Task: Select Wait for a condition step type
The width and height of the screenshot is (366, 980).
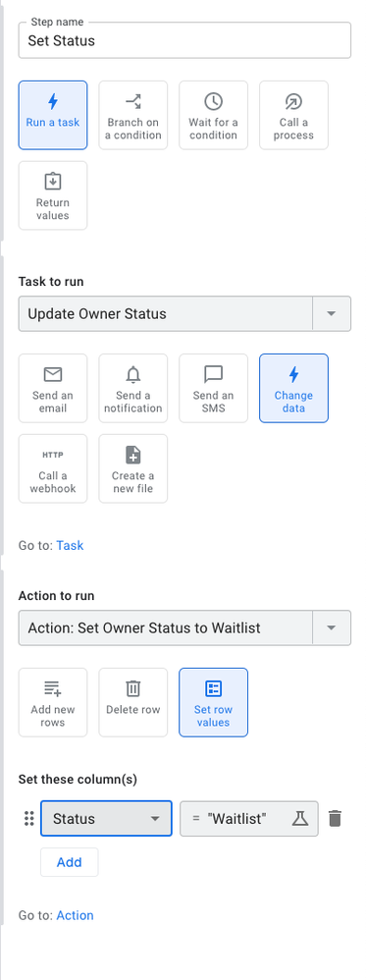Action: (213, 115)
